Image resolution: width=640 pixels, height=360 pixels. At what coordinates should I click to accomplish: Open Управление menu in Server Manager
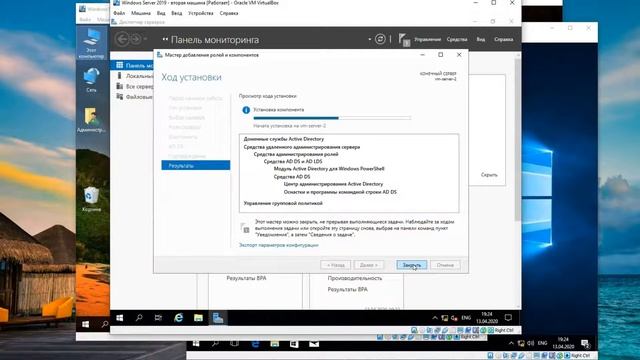427,39
